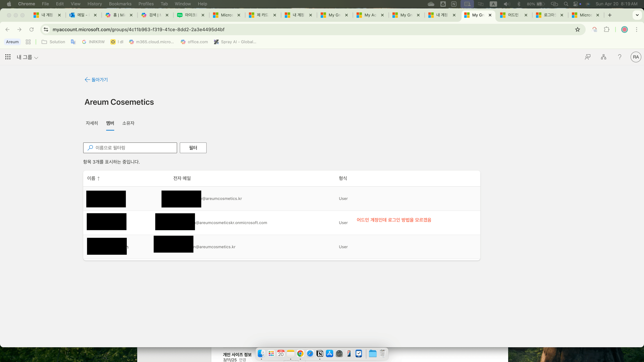Screen dimensions: 644x362
Task: Open the organization chart icon
Action: click(x=604, y=57)
